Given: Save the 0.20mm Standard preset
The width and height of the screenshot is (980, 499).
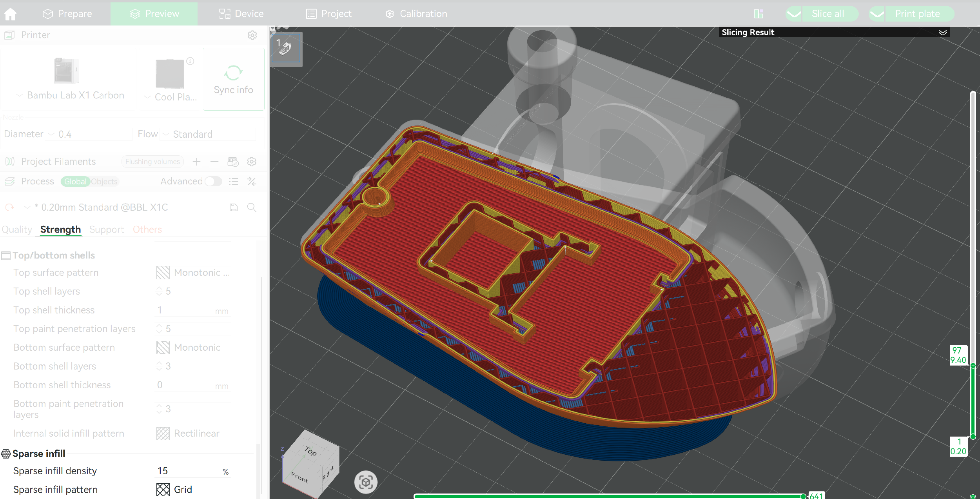Looking at the screenshot, I should [234, 208].
